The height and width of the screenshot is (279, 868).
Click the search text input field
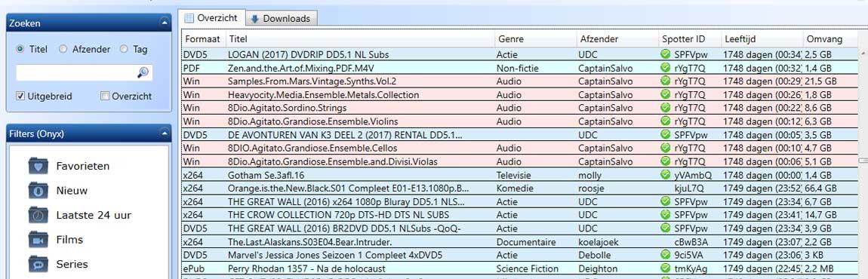(77, 72)
